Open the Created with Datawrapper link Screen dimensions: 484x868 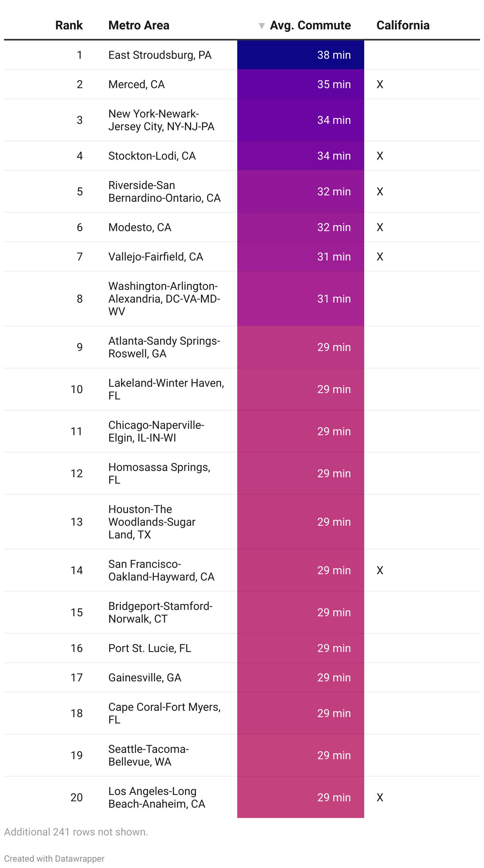click(x=54, y=858)
